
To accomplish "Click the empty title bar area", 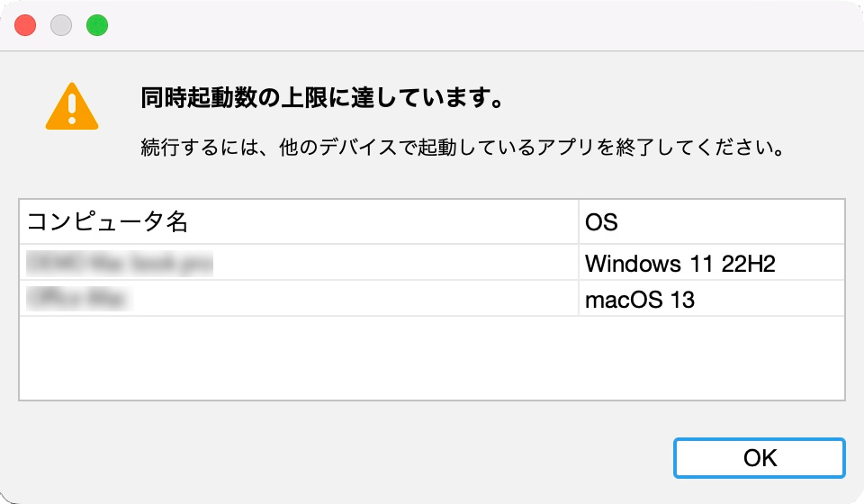I will coord(485,25).
